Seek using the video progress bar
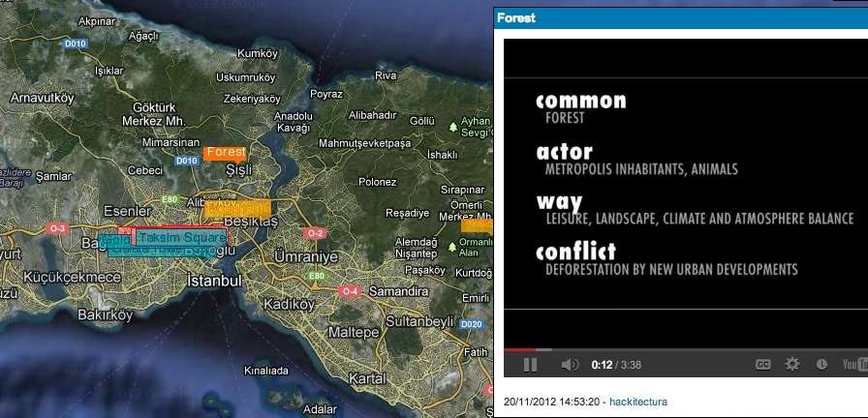Image resolution: width=868 pixels, height=418 pixels. click(685, 350)
